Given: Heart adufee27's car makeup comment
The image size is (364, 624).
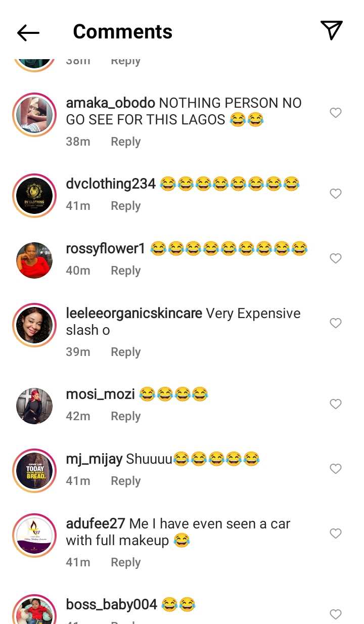Looking at the screenshot, I should click(336, 533).
